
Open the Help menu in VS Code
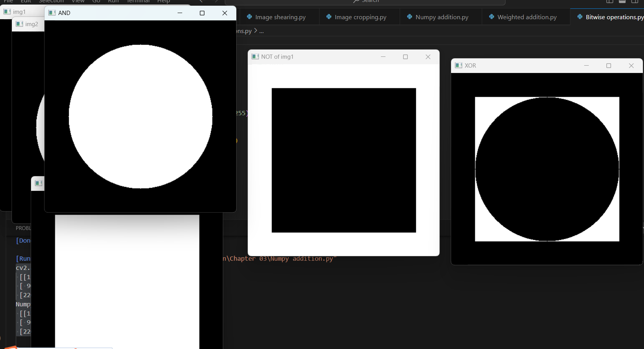164,1
